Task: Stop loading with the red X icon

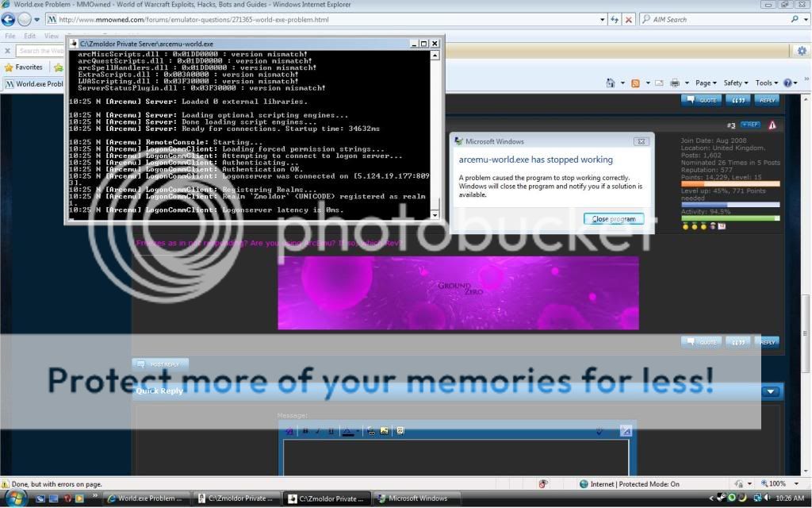Action: (628, 20)
